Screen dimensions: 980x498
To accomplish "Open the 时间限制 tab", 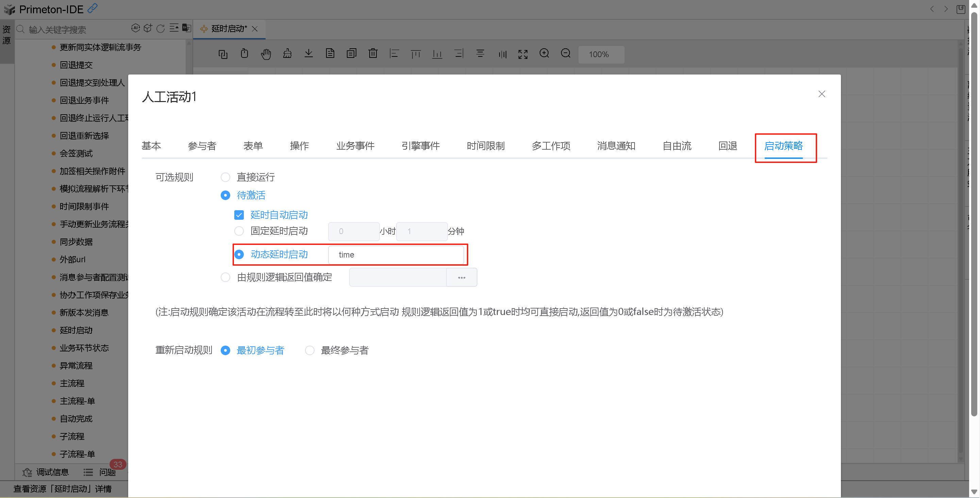I will [485, 146].
